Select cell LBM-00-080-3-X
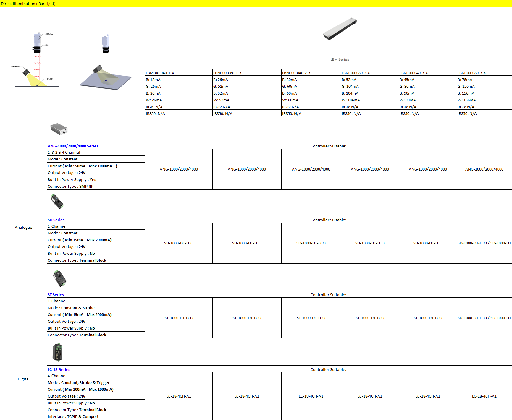The image size is (512, 420). coord(484,73)
